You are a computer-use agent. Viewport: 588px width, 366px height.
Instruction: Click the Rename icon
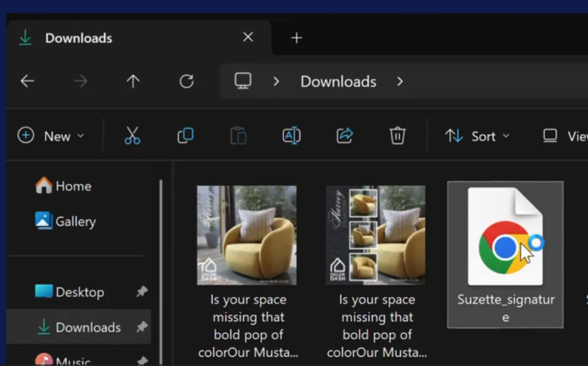point(291,135)
